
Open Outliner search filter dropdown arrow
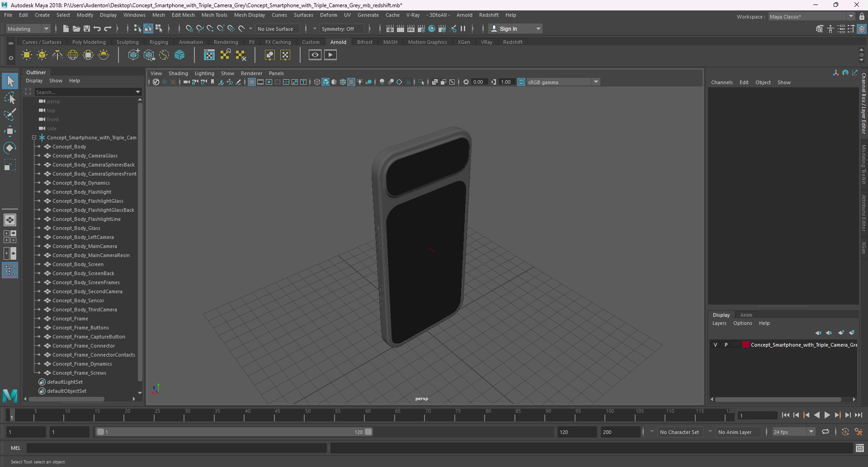(x=138, y=92)
